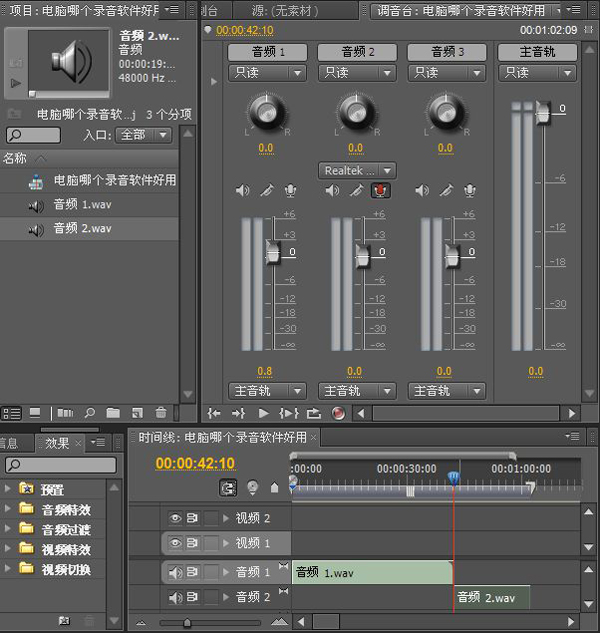Open 主音轨 automation mode 只读 dropdown
Screen dimensions: 600x633
pyautogui.click(x=537, y=73)
